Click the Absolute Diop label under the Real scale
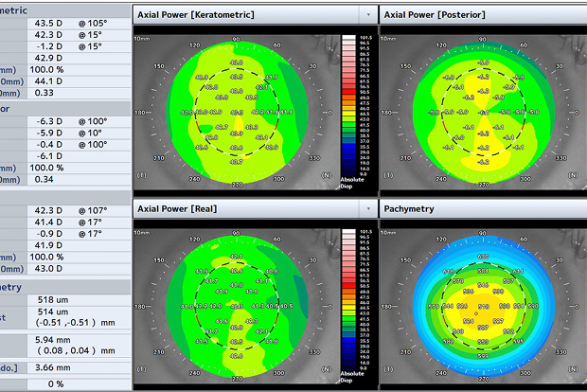 click(x=352, y=374)
